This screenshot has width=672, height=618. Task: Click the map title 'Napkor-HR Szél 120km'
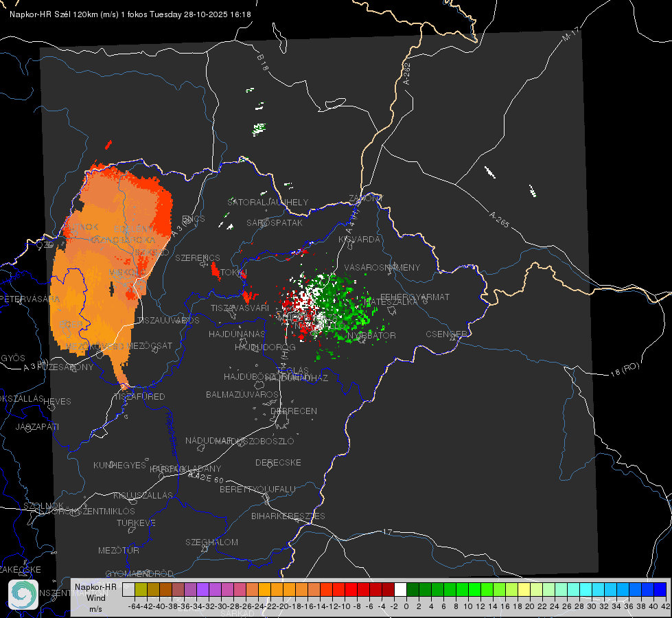pos(54,14)
